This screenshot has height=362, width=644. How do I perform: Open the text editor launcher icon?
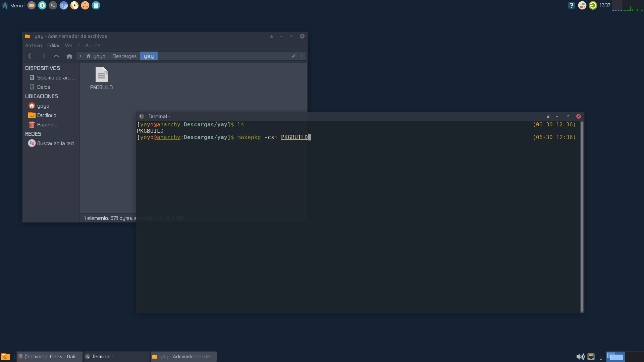tap(96, 5)
